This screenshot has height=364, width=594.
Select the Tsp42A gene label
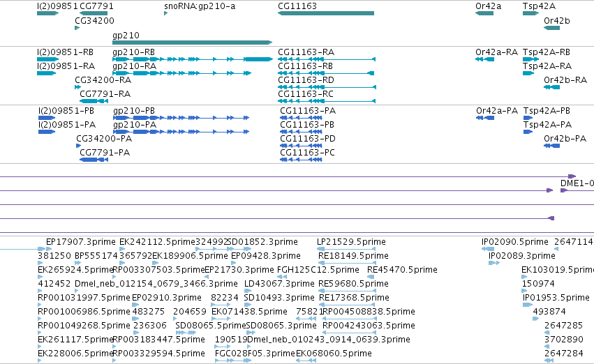pyautogui.click(x=539, y=6)
